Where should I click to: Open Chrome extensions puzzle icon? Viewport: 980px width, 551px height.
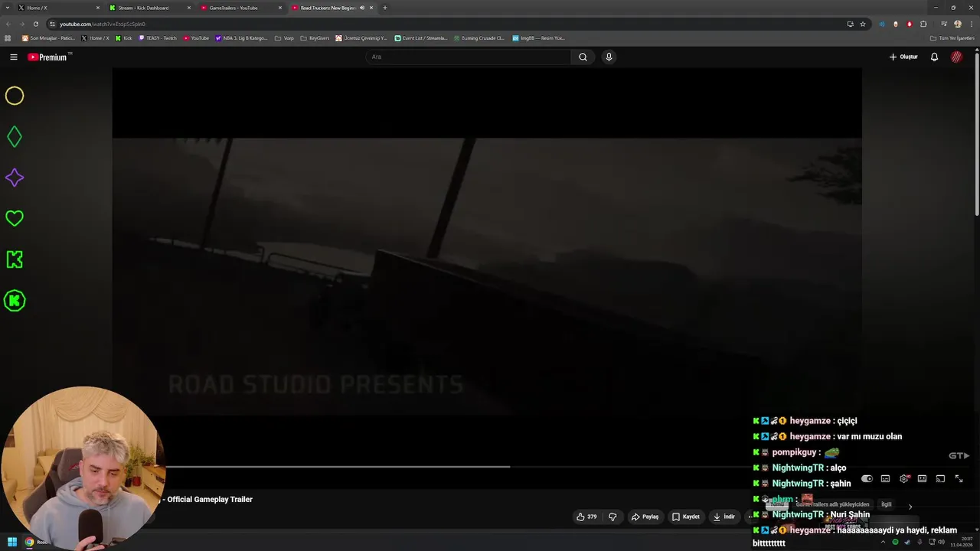coord(923,24)
